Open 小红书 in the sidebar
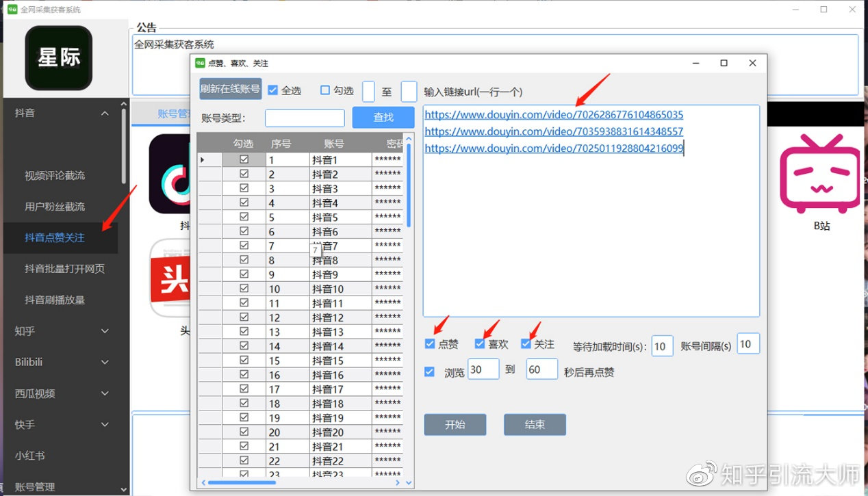868x496 pixels. (x=29, y=456)
